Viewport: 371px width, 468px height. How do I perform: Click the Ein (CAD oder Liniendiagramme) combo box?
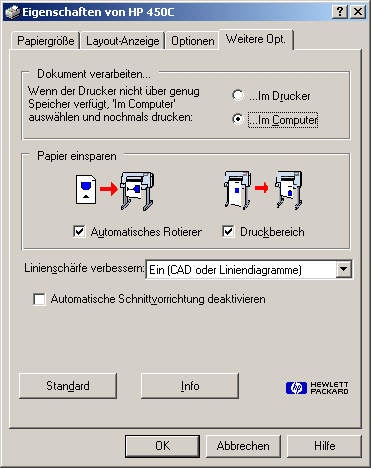(249, 269)
